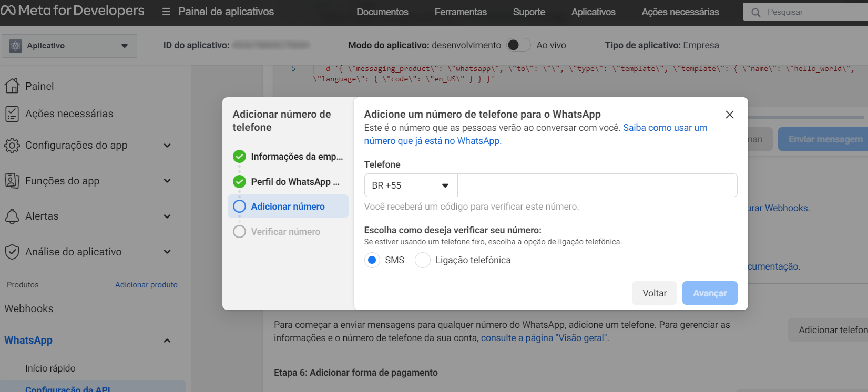Select the Adicionar número step
Viewport: 868px width, 392px height.
(288, 207)
